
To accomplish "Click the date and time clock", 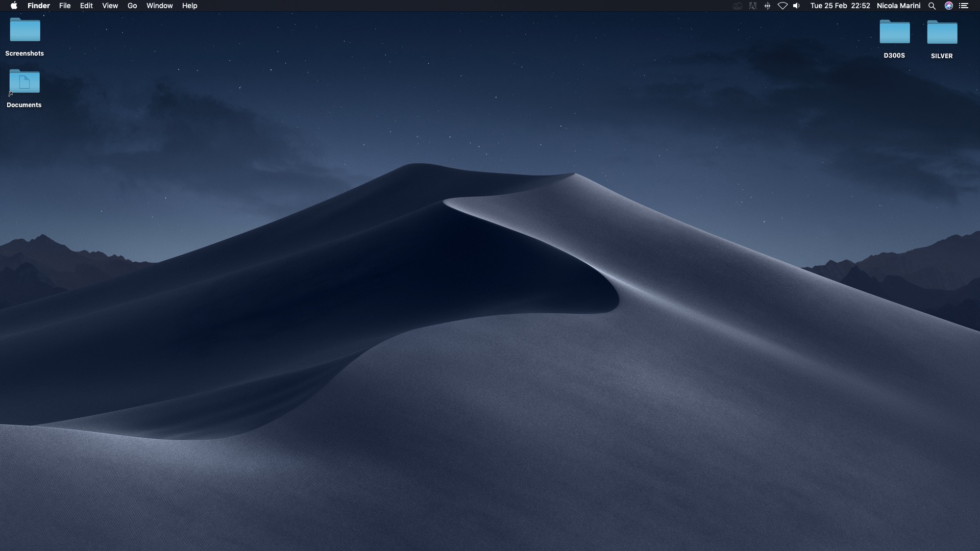I will pos(840,6).
